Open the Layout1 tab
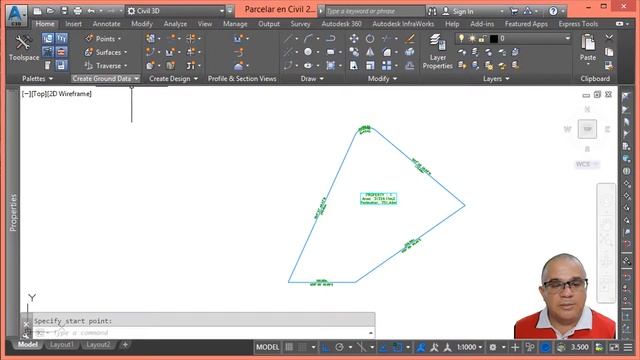The height and width of the screenshot is (360, 640). [61, 345]
